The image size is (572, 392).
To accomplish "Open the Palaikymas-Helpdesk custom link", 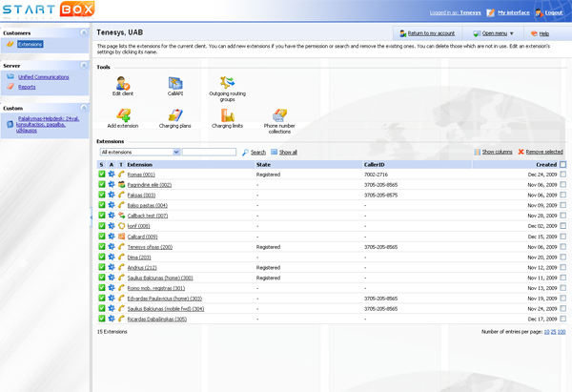I will click(x=48, y=124).
